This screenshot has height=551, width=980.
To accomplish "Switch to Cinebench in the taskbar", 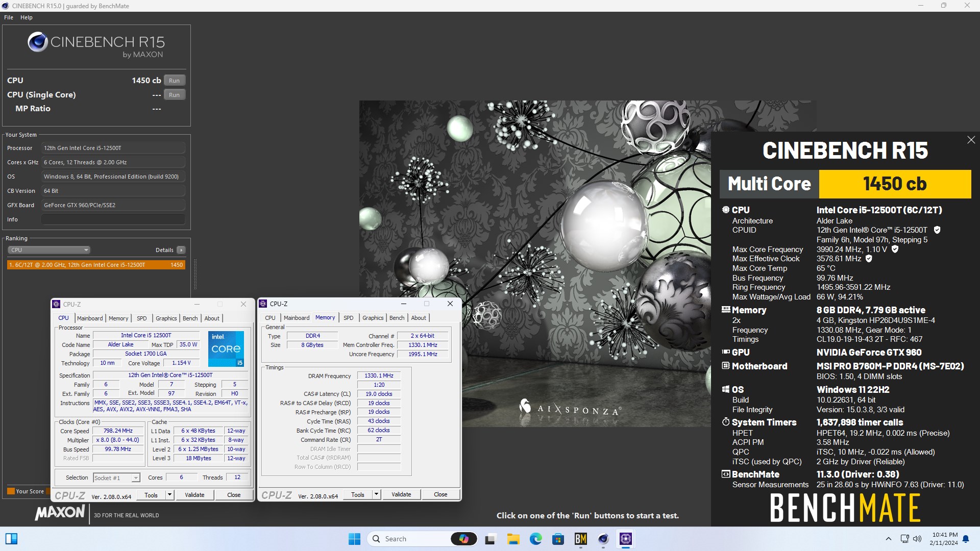I will (x=603, y=539).
